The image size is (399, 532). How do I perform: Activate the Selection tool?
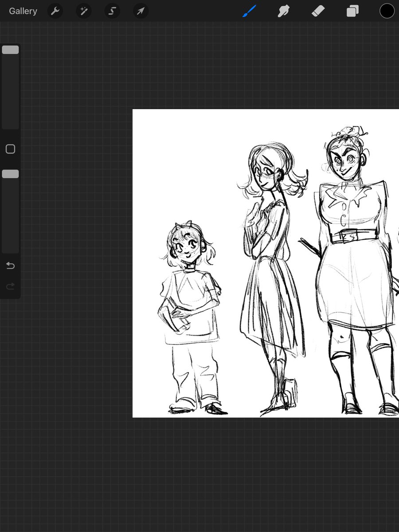[112, 11]
